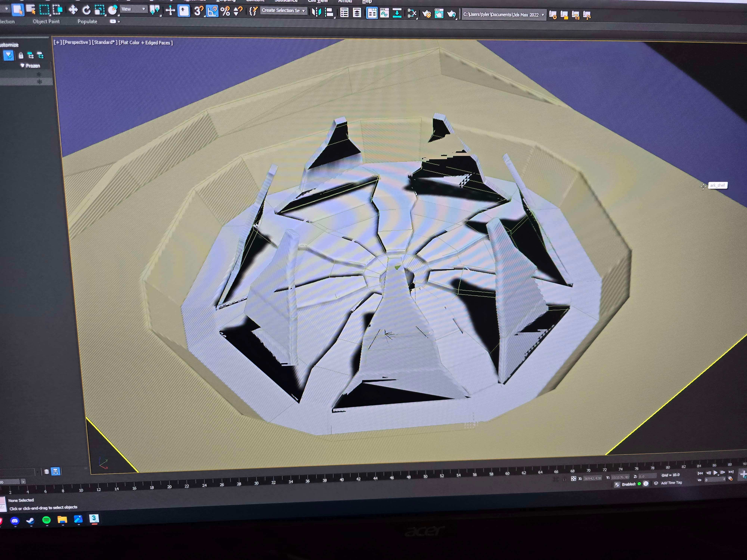Open the Flat Color + Edged Faces menu
The image size is (747, 560).
pyautogui.click(x=146, y=43)
